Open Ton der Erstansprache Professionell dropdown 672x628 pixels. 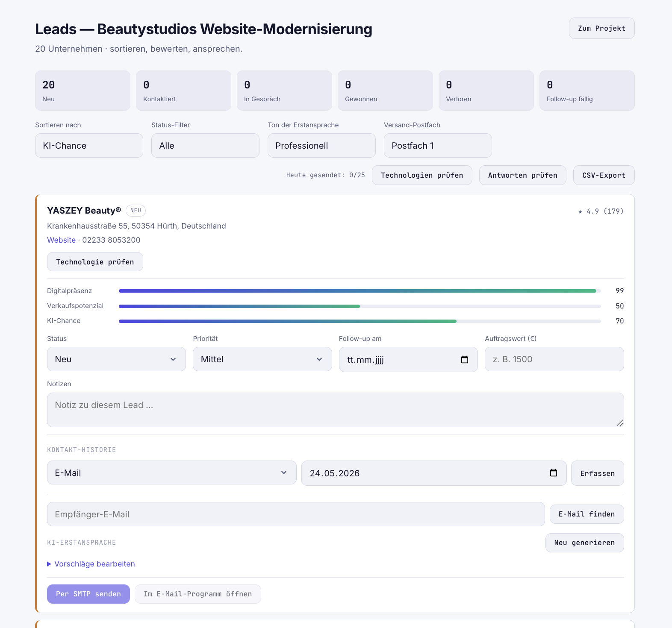321,146
